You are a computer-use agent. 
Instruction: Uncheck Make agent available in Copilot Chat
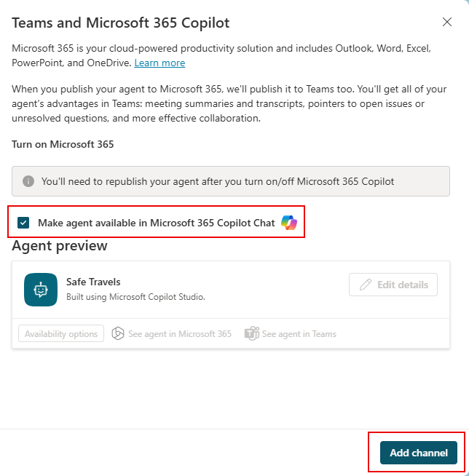(x=24, y=223)
